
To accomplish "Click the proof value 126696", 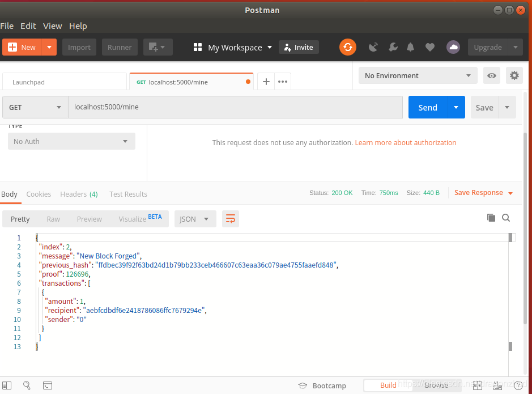I will point(78,274).
